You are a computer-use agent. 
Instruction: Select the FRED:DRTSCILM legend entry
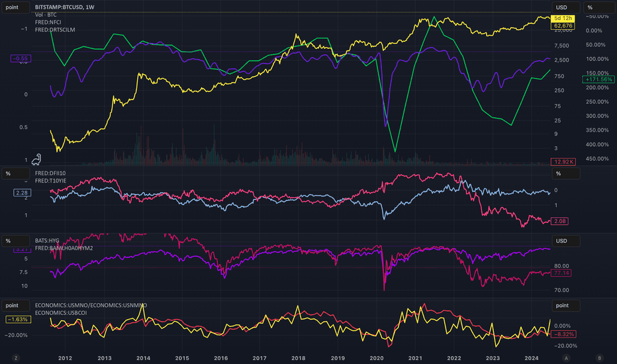click(55, 30)
